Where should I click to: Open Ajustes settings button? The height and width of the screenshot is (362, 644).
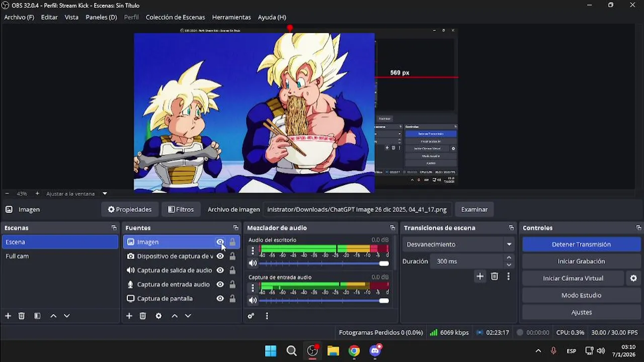pyautogui.click(x=581, y=312)
